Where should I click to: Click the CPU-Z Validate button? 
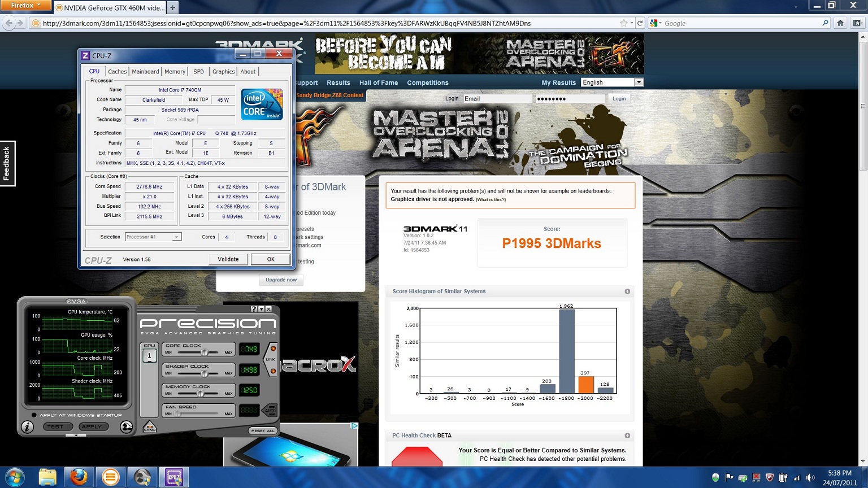[x=228, y=259]
